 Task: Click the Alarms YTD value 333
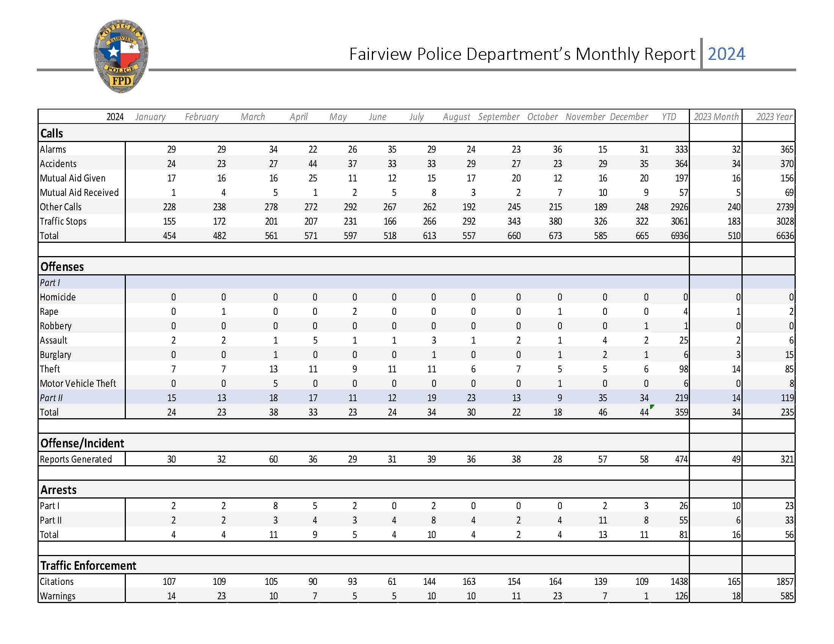coord(681,149)
